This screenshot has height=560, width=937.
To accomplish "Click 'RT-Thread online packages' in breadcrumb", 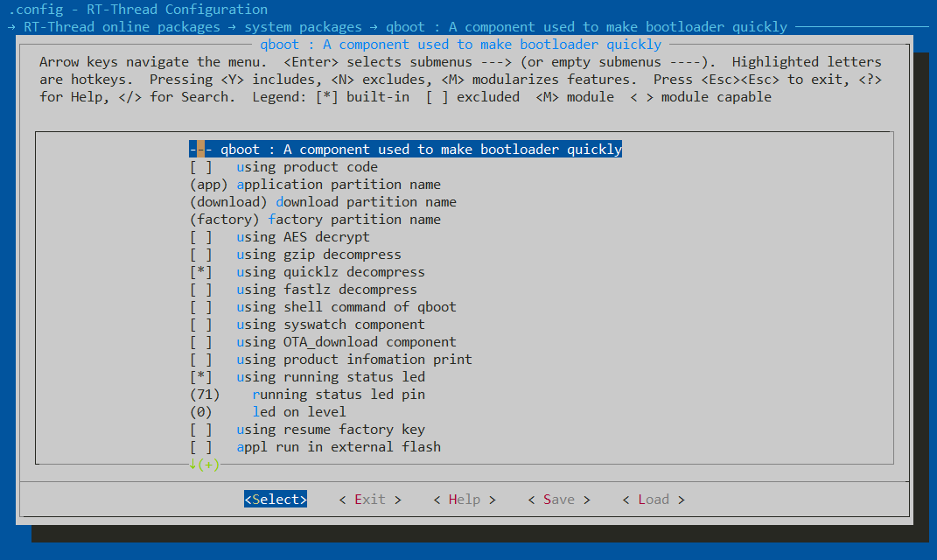I will [x=122, y=27].
